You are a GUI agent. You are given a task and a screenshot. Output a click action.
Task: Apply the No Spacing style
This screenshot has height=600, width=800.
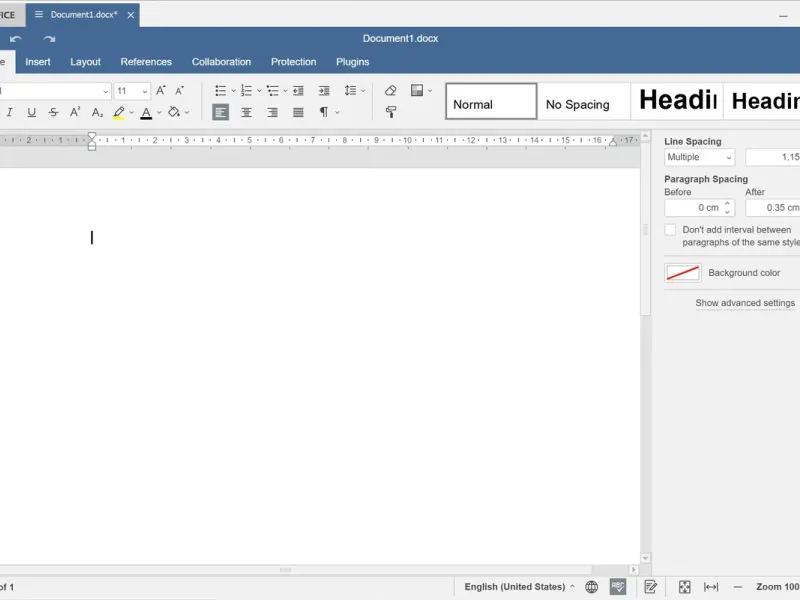pyautogui.click(x=578, y=104)
